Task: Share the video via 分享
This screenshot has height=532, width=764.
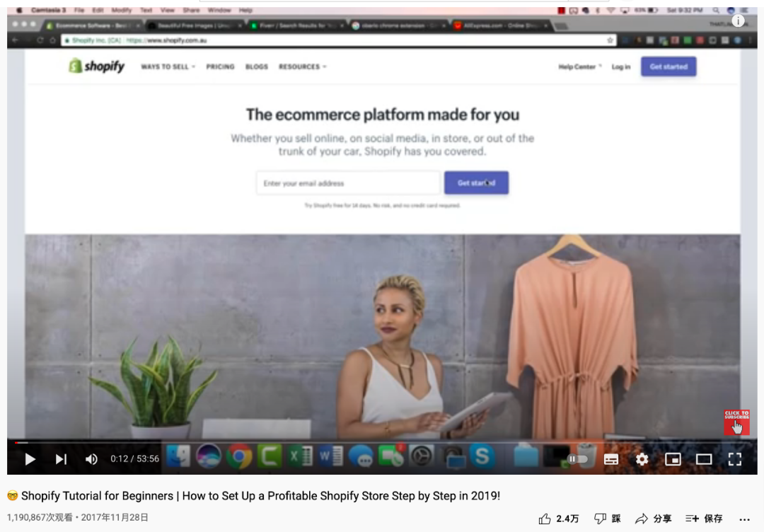Action: coord(653,519)
